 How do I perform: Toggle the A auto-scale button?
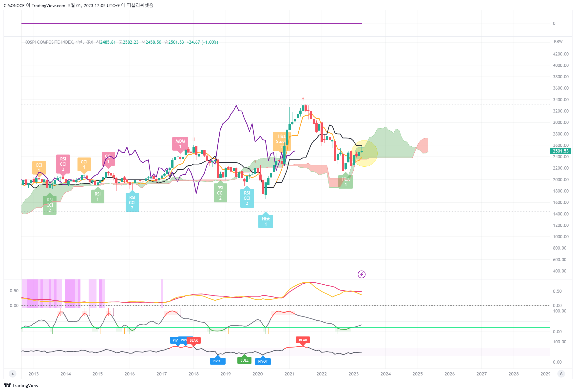point(561,373)
